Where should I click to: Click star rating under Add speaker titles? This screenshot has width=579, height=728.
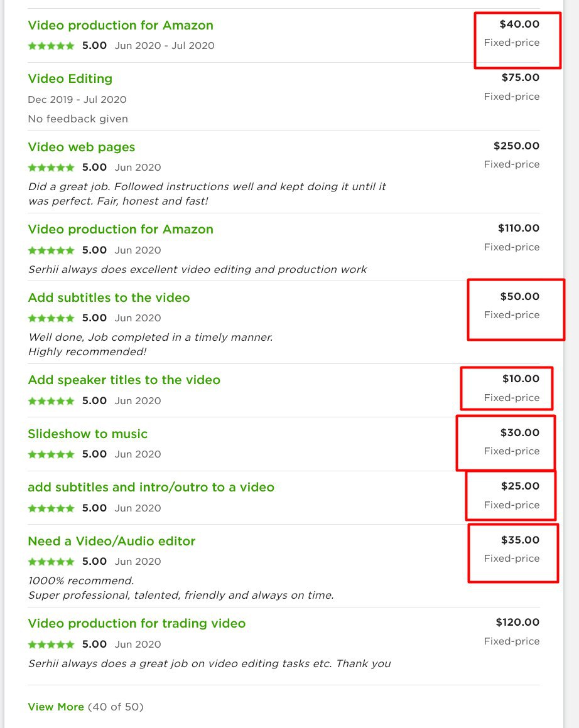pos(51,401)
